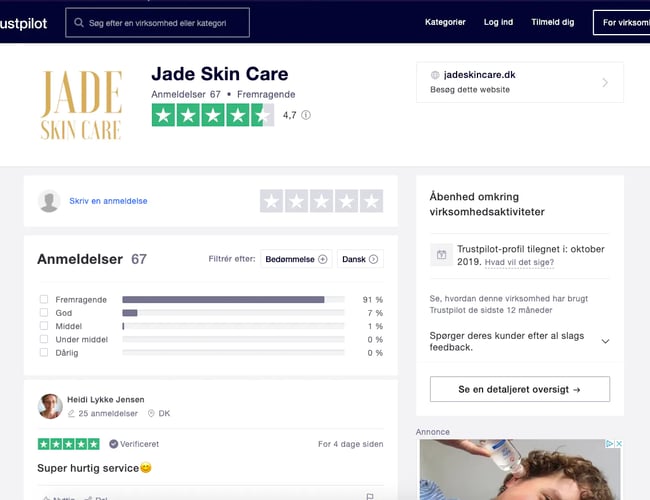Rate one star in the write-review stars
Image resolution: width=650 pixels, height=500 pixels.
click(x=272, y=201)
